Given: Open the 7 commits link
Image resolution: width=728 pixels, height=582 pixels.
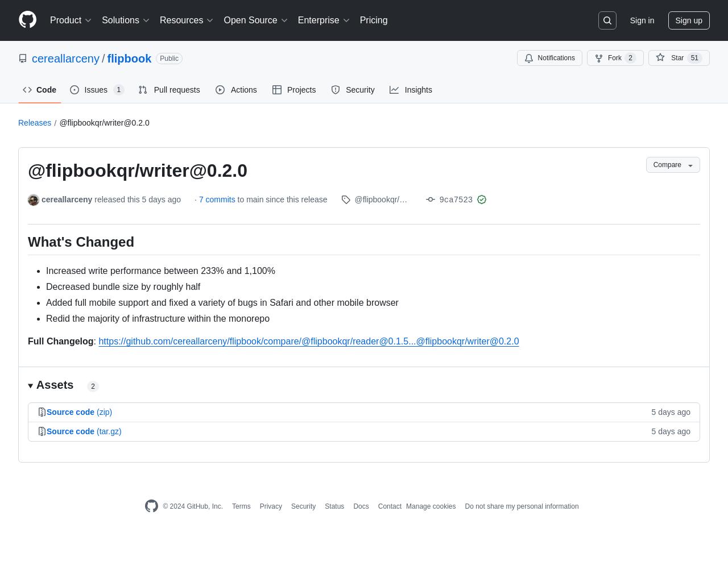Looking at the screenshot, I should tap(217, 199).
